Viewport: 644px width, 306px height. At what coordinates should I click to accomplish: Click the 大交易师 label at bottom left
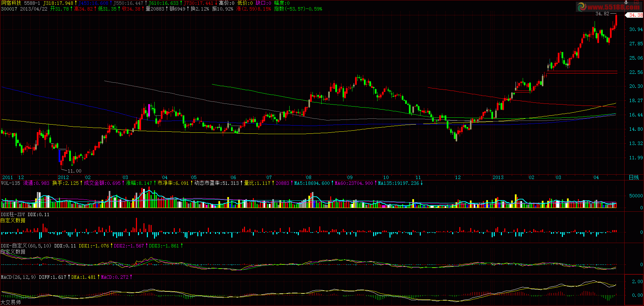click(11, 302)
